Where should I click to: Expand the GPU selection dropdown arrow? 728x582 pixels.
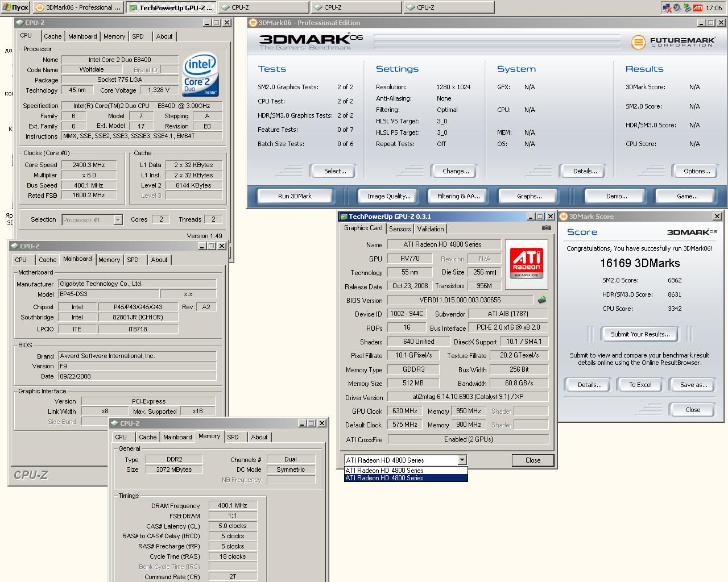point(462,460)
